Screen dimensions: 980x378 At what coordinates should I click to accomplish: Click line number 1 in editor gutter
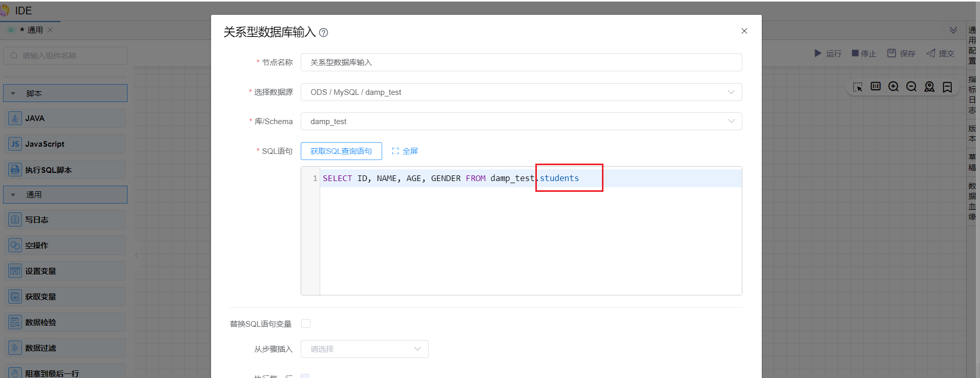pyautogui.click(x=315, y=178)
